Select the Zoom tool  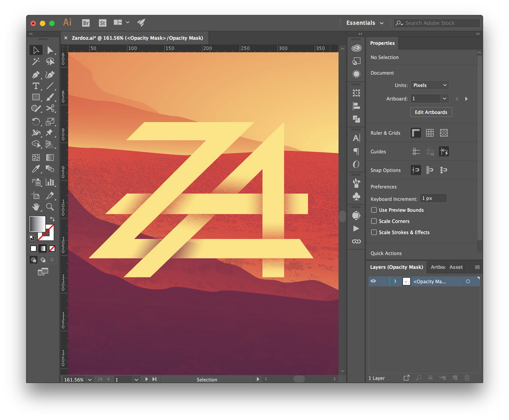pos(50,207)
